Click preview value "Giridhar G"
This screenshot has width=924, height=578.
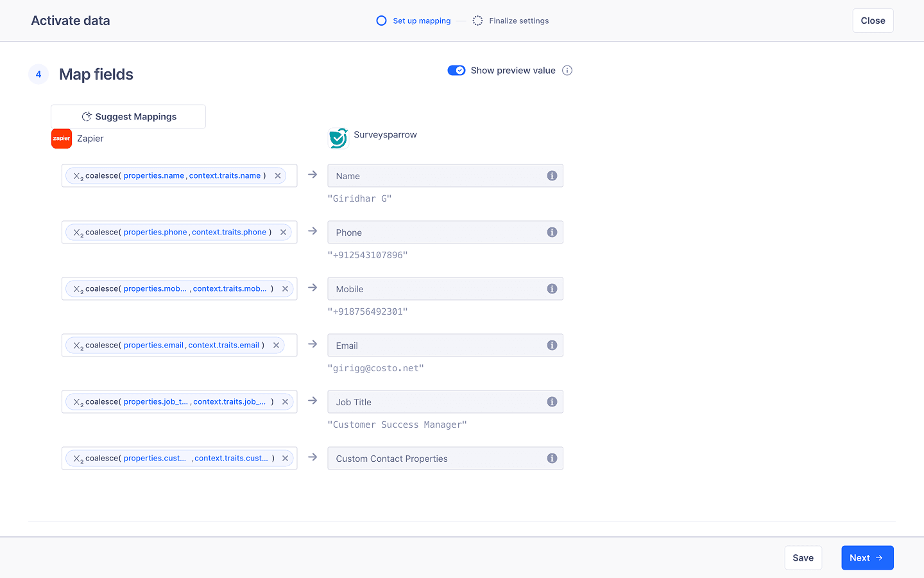pos(359,199)
